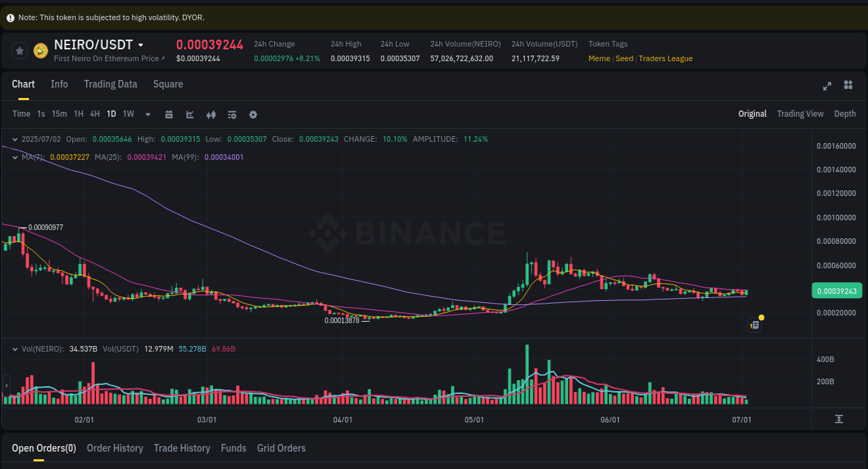Open the layout grid icon
The image size is (868, 469).
click(848, 85)
